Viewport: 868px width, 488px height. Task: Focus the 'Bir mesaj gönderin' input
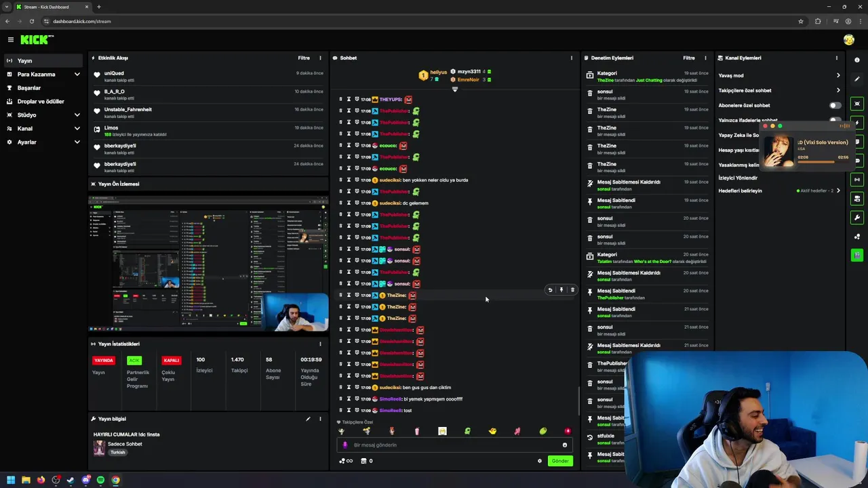click(x=454, y=445)
